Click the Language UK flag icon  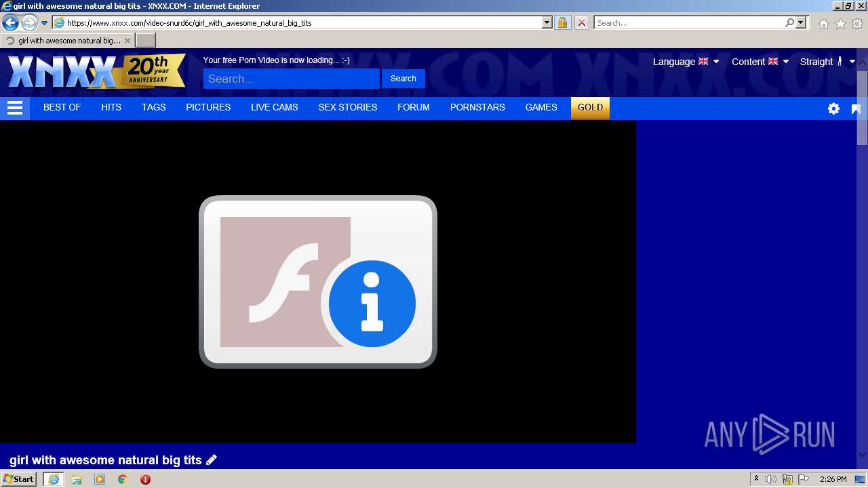point(703,62)
